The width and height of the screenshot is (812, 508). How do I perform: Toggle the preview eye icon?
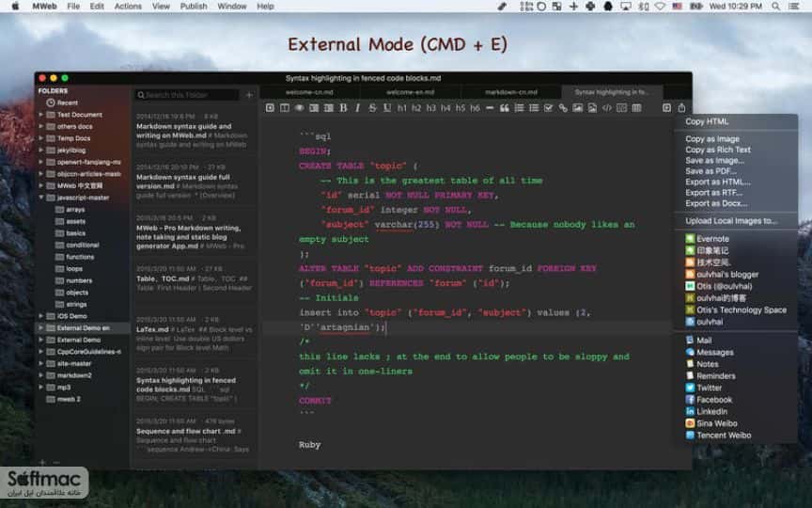click(x=299, y=108)
